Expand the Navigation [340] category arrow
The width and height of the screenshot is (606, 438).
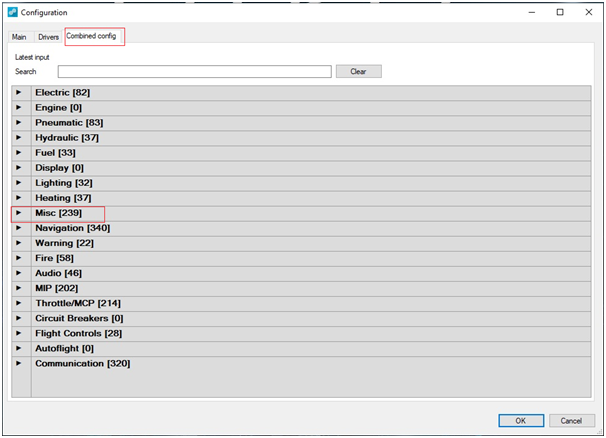click(x=19, y=228)
